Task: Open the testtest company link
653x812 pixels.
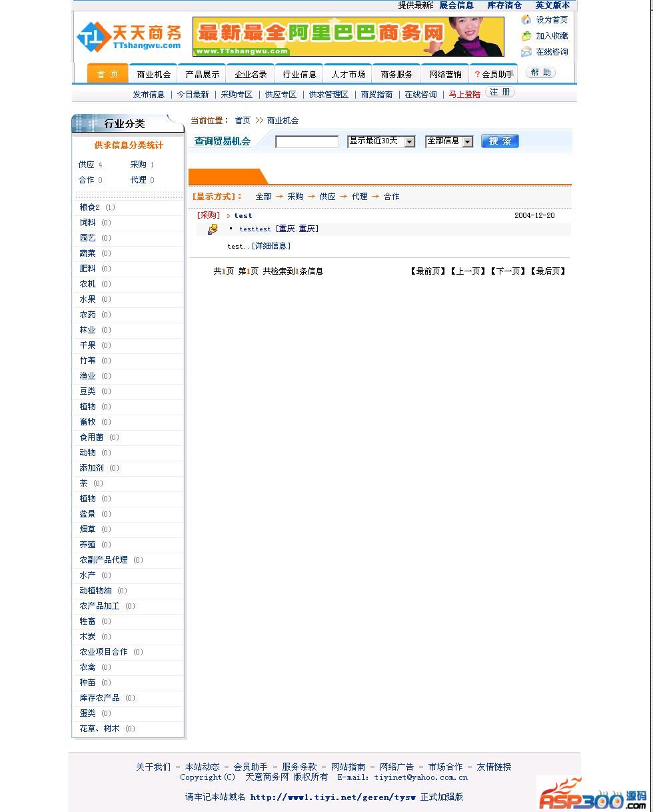Action: pyautogui.click(x=255, y=229)
